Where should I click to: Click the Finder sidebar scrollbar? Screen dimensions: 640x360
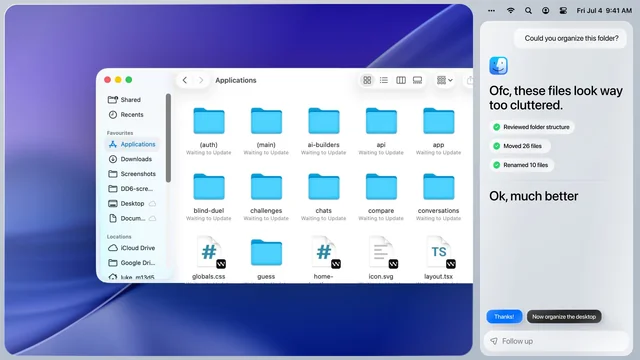168,138
